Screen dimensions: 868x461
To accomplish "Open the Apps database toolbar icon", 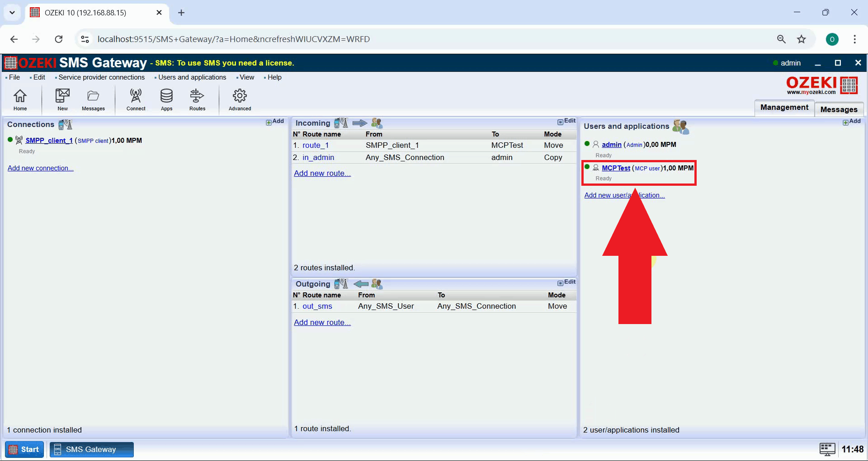I will click(166, 99).
